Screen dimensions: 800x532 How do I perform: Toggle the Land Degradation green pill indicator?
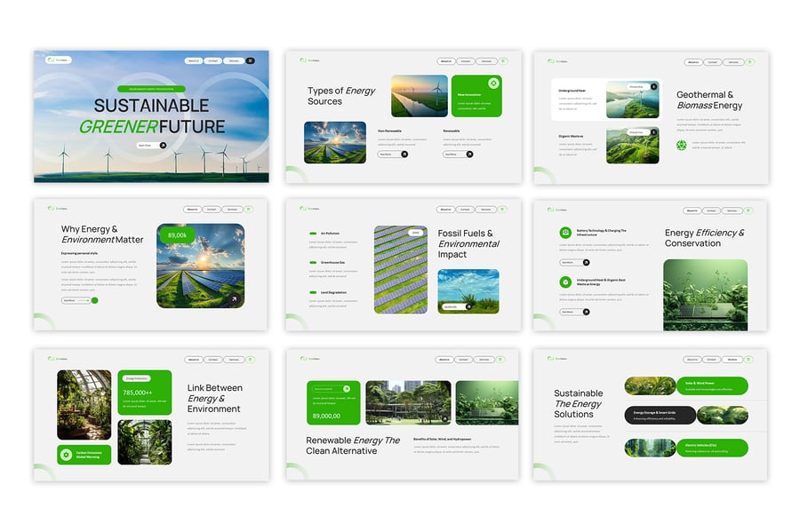[x=313, y=292]
